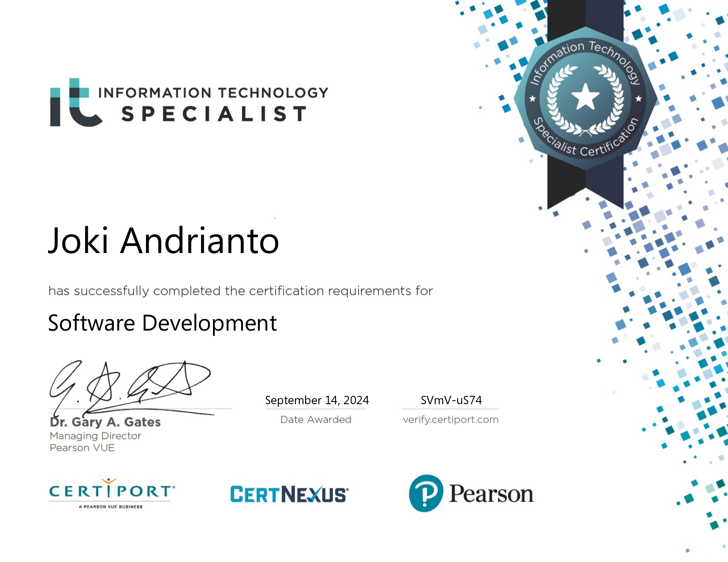Click the Certiport logo
This screenshot has width=728, height=562.
[112, 493]
